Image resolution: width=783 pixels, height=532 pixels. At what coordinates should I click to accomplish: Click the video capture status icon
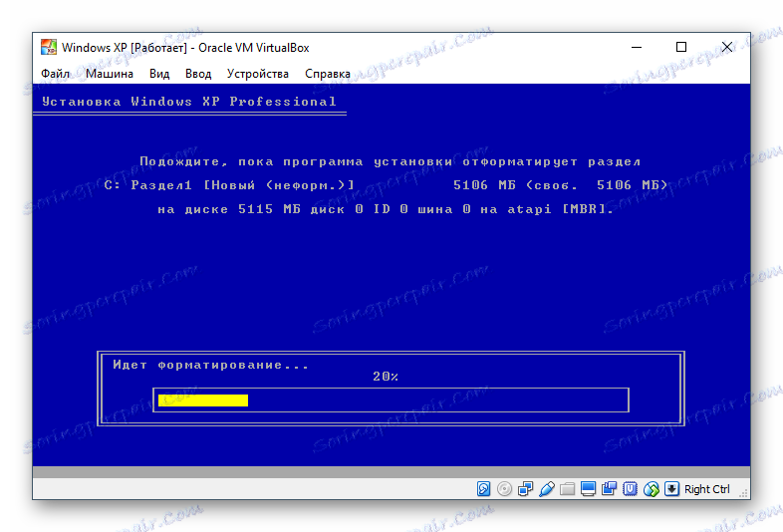pos(610,488)
